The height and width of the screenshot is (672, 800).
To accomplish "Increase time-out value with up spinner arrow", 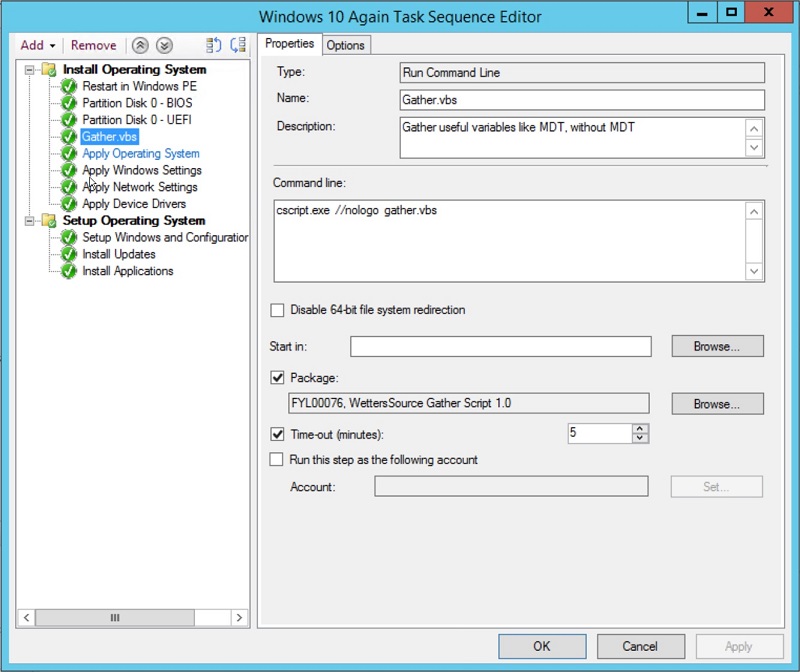I will click(640, 429).
